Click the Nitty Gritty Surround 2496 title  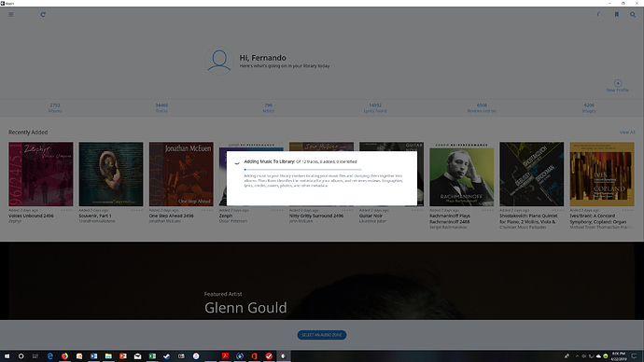pyautogui.click(x=316, y=216)
